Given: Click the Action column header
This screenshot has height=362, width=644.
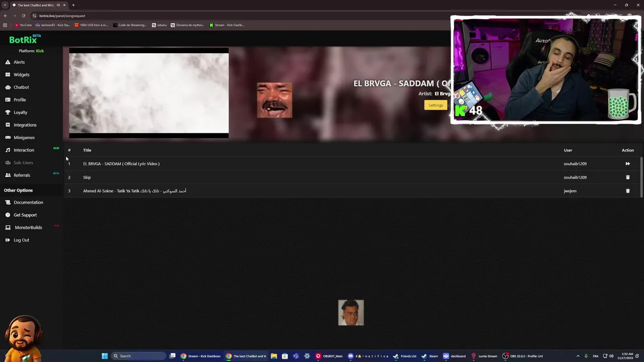Looking at the screenshot, I should [x=628, y=150].
